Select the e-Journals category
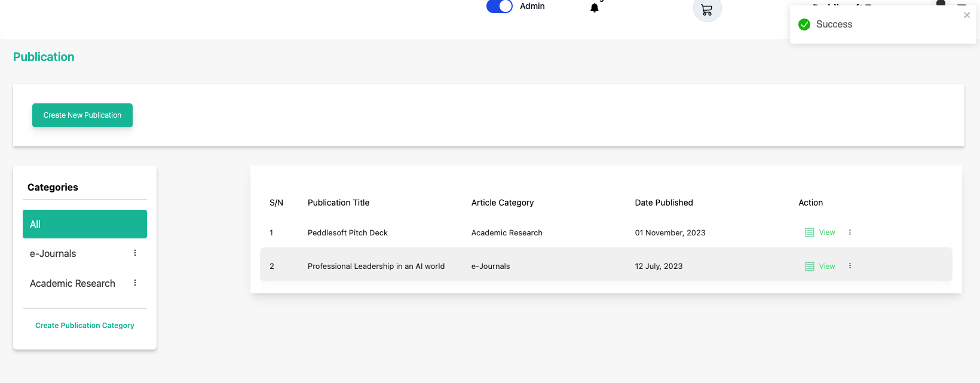Viewport: 980px width, 383px height. (x=53, y=253)
